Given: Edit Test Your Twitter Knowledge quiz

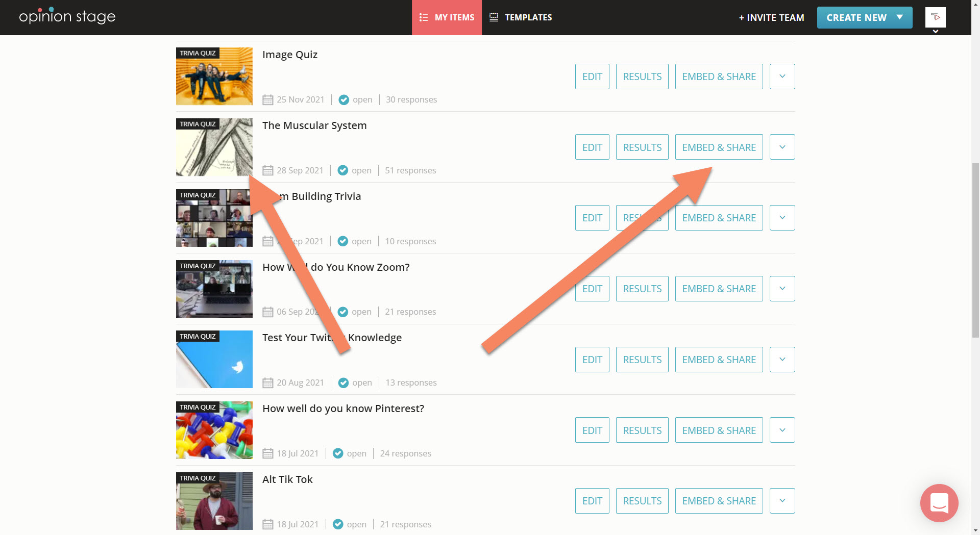Looking at the screenshot, I should click(x=592, y=360).
